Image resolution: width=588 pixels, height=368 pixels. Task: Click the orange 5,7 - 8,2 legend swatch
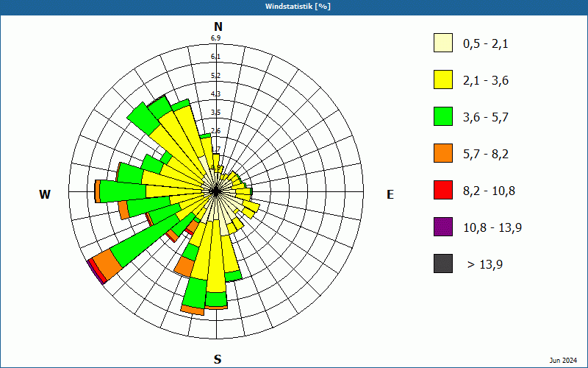(443, 153)
